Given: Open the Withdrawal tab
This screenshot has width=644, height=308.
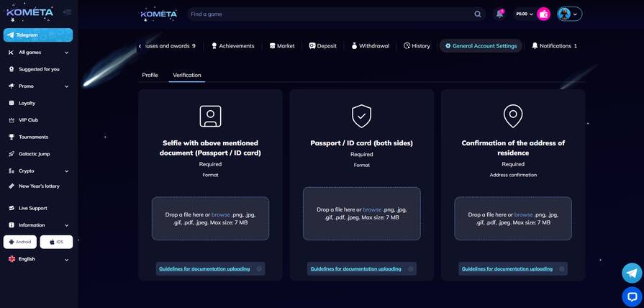Looking at the screenshot, I should (x=370, y=46).
